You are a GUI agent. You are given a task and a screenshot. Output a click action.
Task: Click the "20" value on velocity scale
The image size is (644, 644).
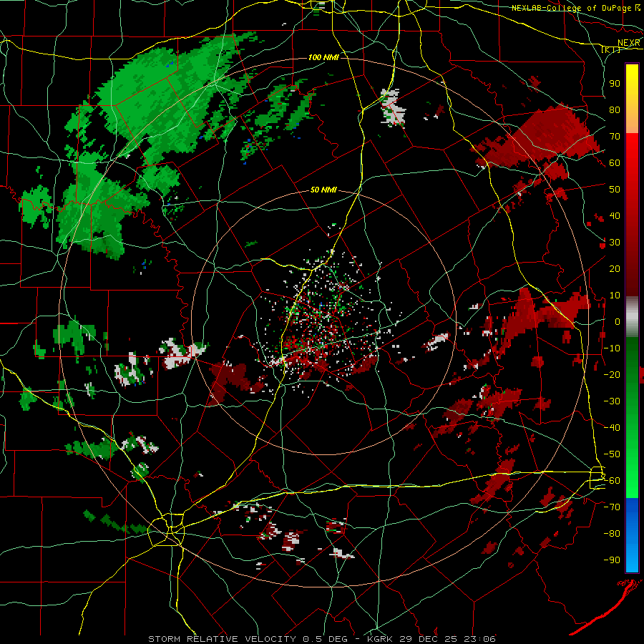[615, 268]
